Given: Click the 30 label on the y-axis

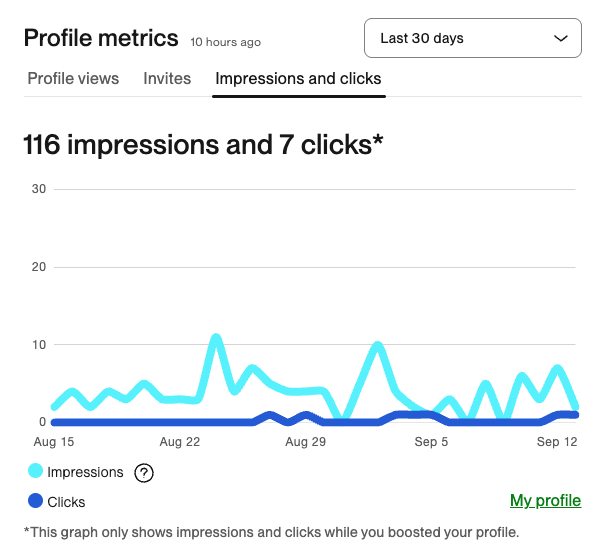Looking at the screenshot, I should click(x=39, y=189).
